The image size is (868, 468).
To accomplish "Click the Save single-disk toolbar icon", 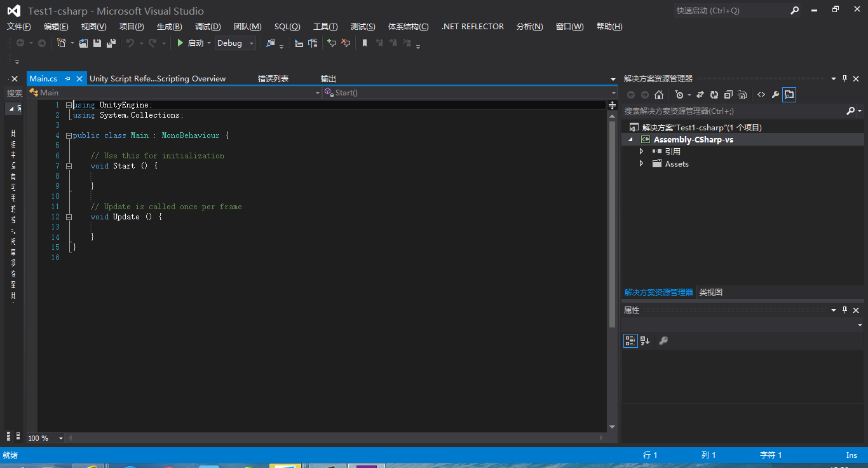I will click(97, 43).
